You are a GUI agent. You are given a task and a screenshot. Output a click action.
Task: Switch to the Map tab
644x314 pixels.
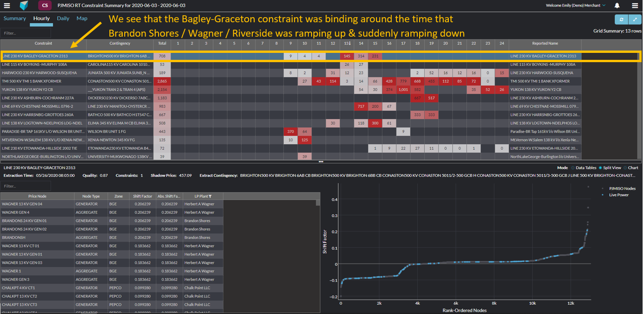click(x=82, y=19)
